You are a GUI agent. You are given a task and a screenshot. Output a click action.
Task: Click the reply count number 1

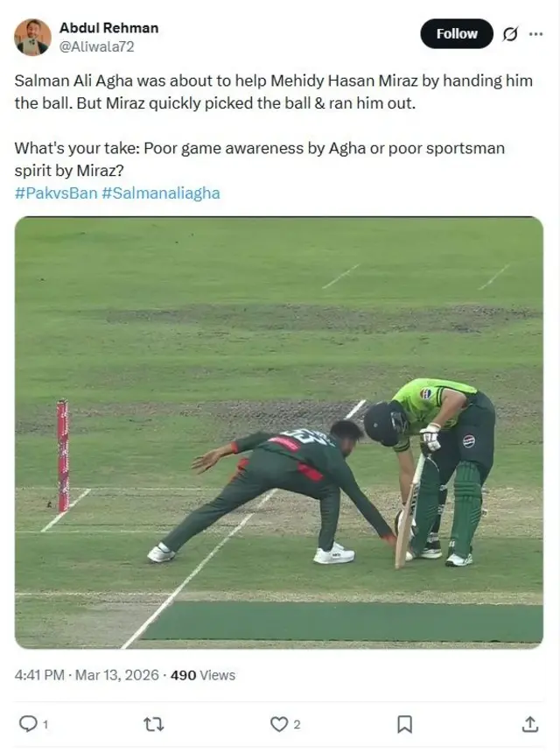[45, 724]
